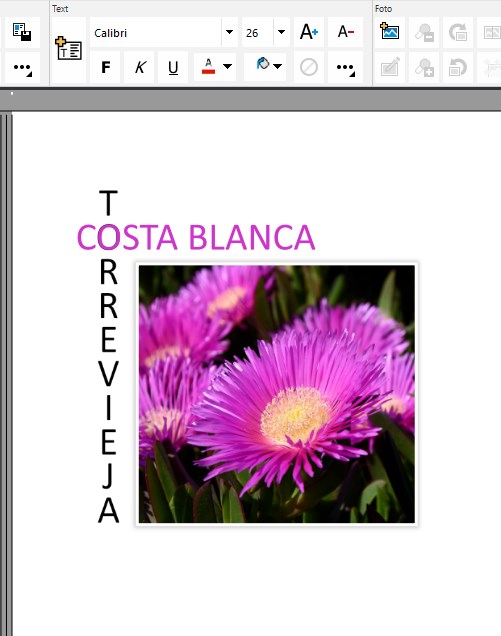This screenshot has height=636, width=501.
Task: Open the font size 26 dropdown
Action: coord(281,32)
